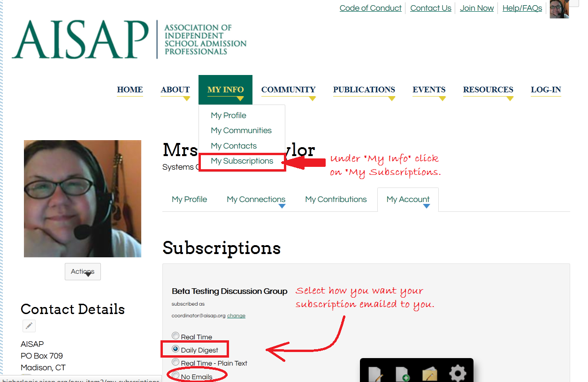
Task: Select the No Emails option
Action: pos(176,376)
